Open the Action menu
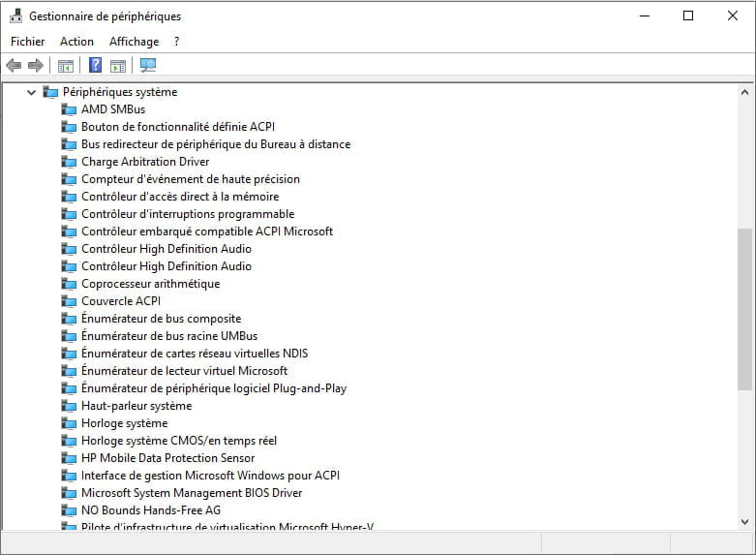The height and width of the screenshot is (555, 756). 76,42
